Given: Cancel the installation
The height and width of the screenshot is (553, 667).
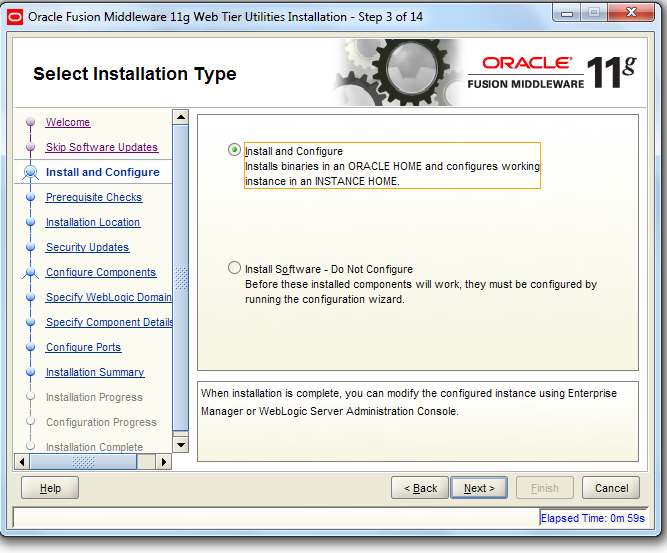Looking at the screenshot, I should coord(611,488).
